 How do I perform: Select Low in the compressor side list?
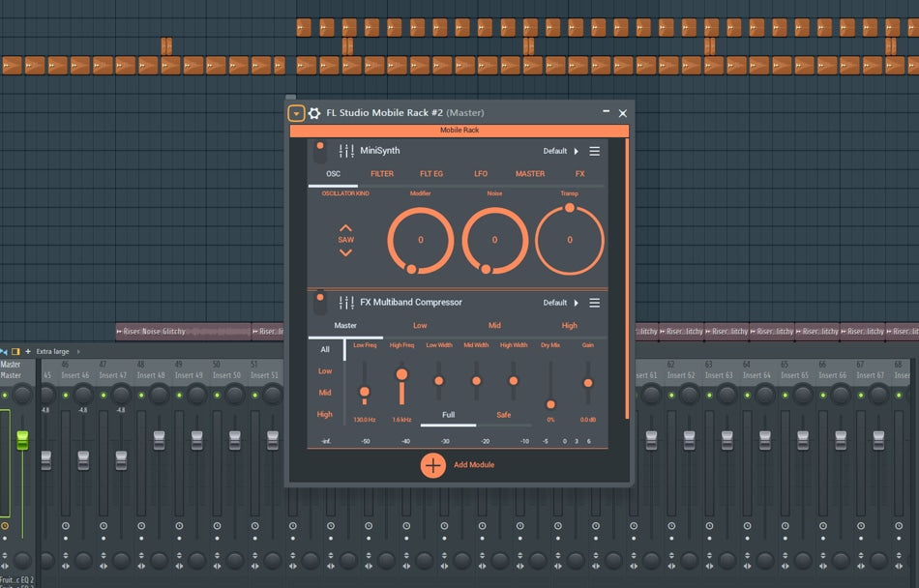[x=325, y=371]
